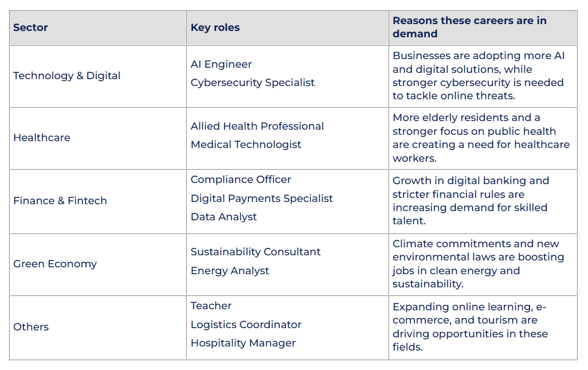588x370 pixels.
Task: Click the Data Analyst role
Action: [x=224, y=217]
